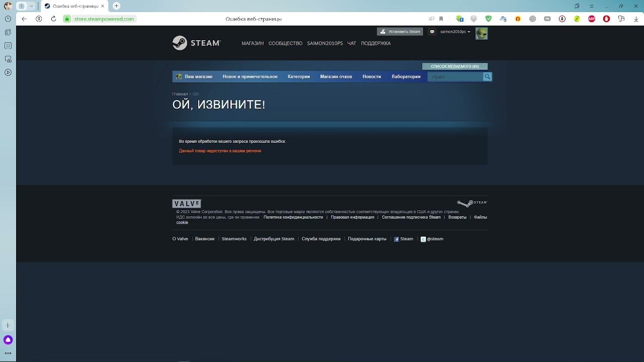Open sidebar three-dots more options
644x362 pixels.
(x=8, y=353)
